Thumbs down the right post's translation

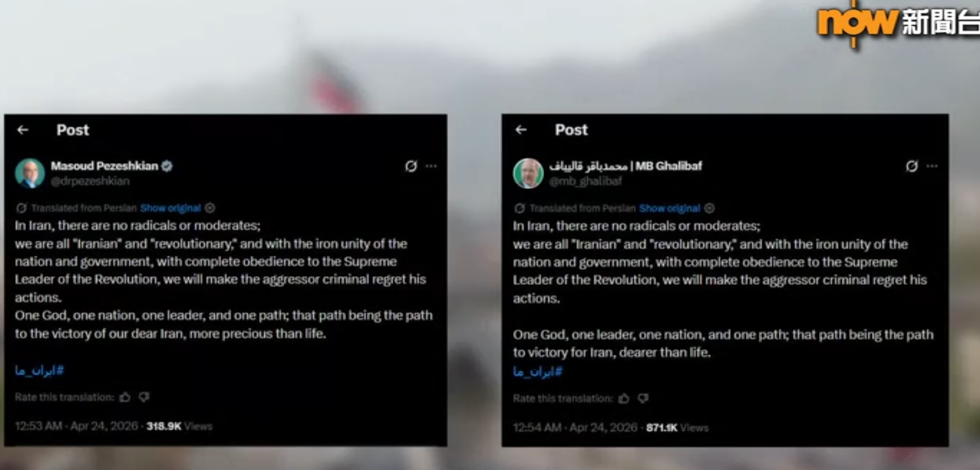pos(643,398)
